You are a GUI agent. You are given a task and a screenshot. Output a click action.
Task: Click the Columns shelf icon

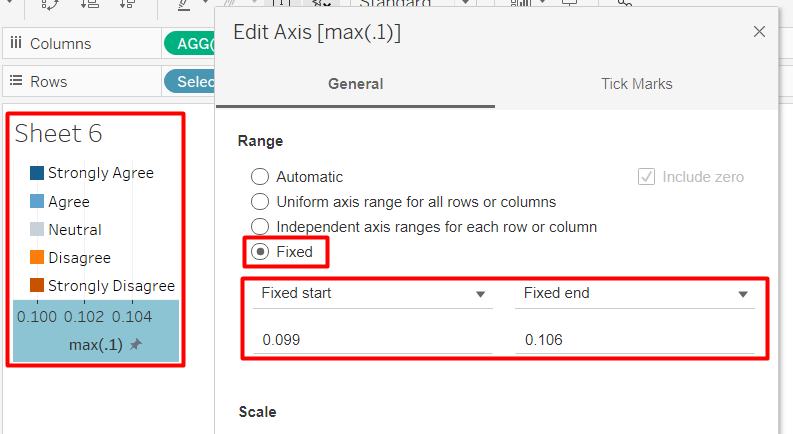[x=16, y=43]
